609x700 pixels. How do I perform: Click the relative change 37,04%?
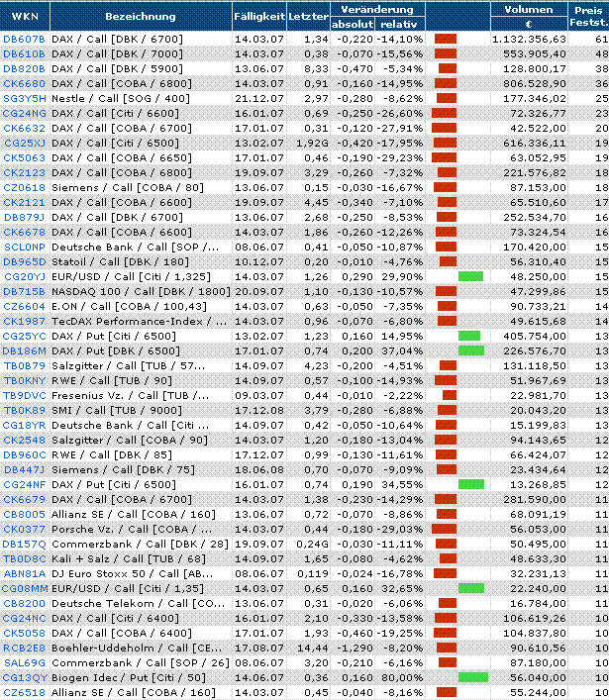pyautogui.click(x=402, y=351)
